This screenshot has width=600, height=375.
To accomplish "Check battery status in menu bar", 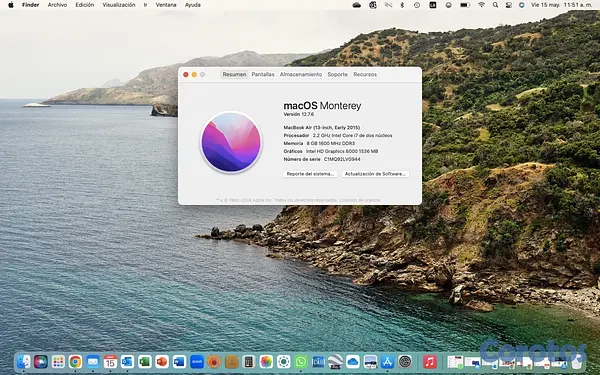I will (x=465, y=5).
